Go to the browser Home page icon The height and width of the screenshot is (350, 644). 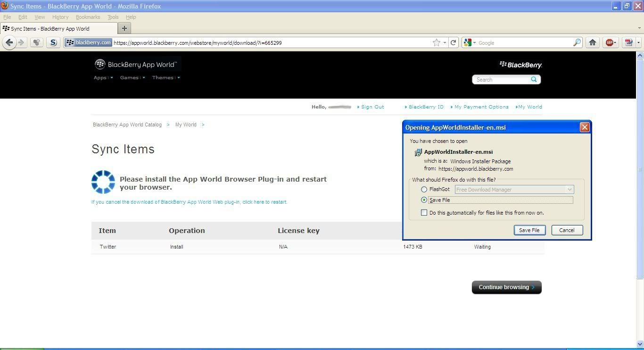click(x=593, y=42)
